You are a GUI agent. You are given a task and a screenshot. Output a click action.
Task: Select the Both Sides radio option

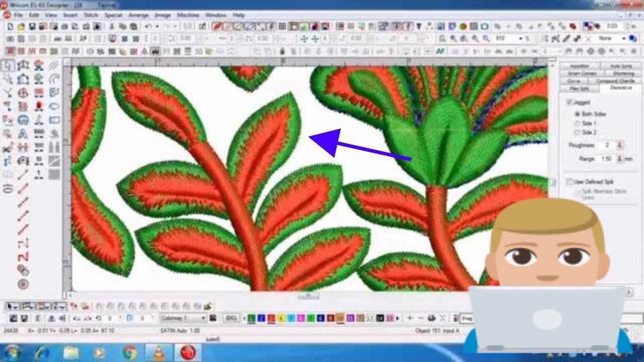point(577,114)
